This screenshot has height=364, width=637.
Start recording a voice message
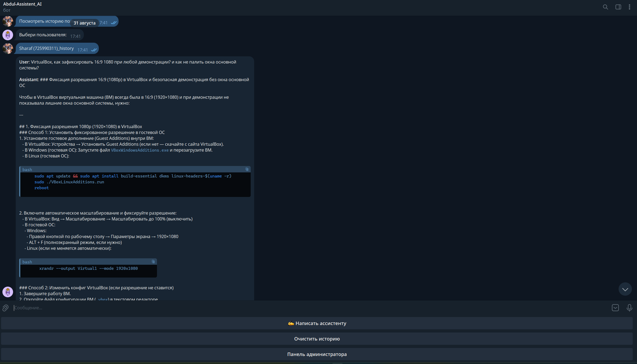[630, 308]
